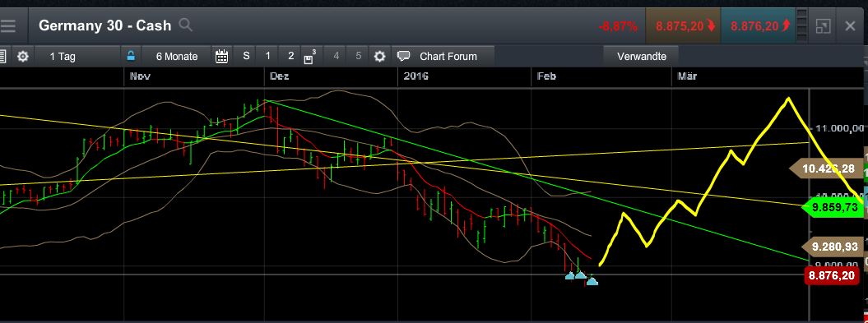
Task: Click the speech bubble Chart Forum icon
Action: pos(404,56)
